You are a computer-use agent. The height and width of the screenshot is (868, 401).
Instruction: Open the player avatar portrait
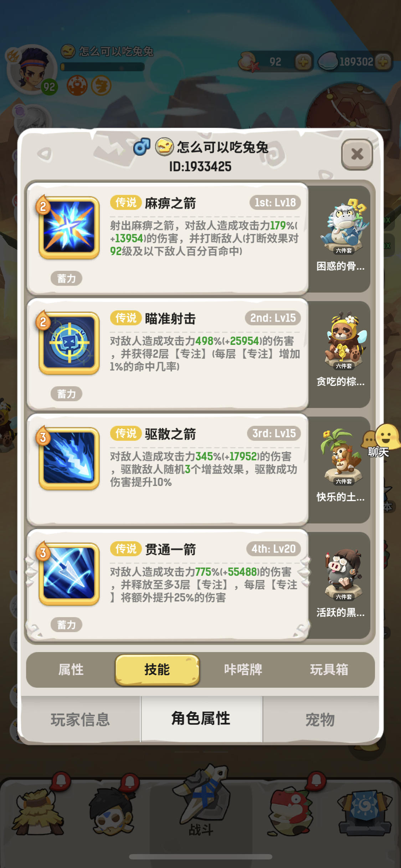[x=33, y=69]
